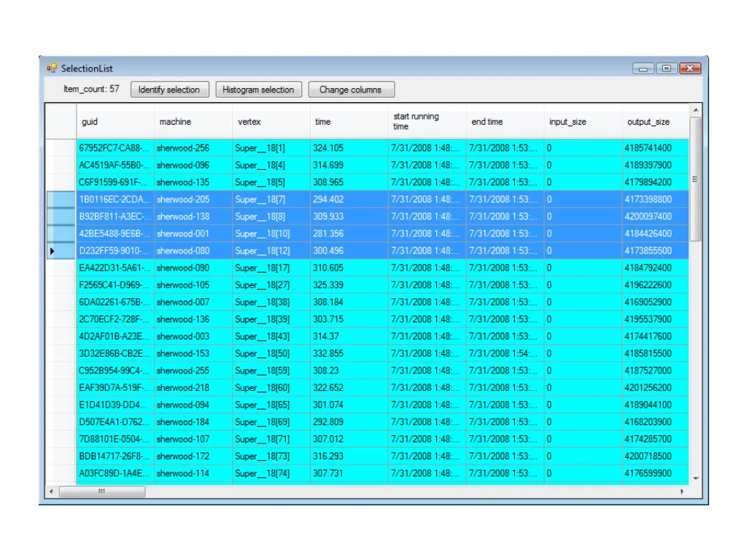Image resolution: width=747 pixels, height=560 pixels.
Task: Open the Histogram selection view
Action: coord(258,90)
